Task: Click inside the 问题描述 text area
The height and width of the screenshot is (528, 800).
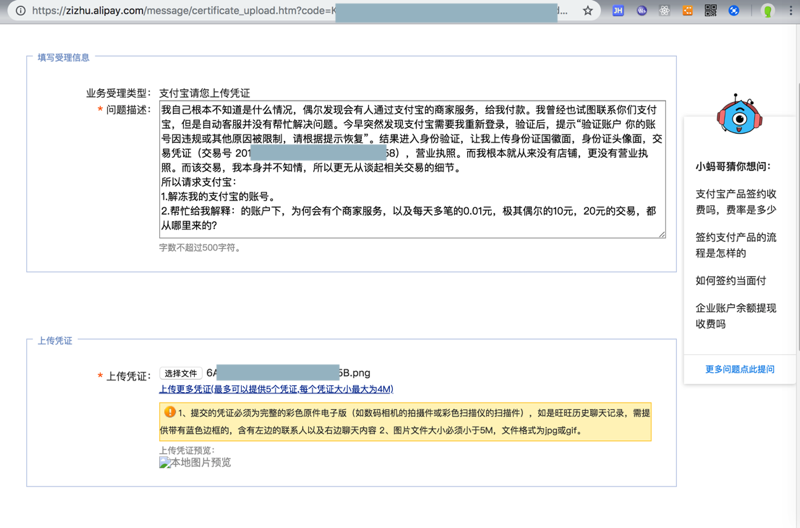Action: coord(412,169)
